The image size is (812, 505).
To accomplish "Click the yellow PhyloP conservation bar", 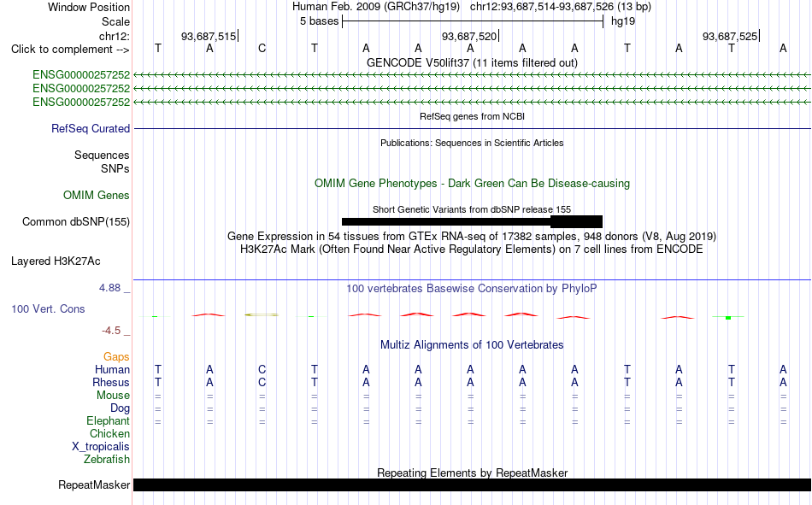I will [x=262, y=314].
